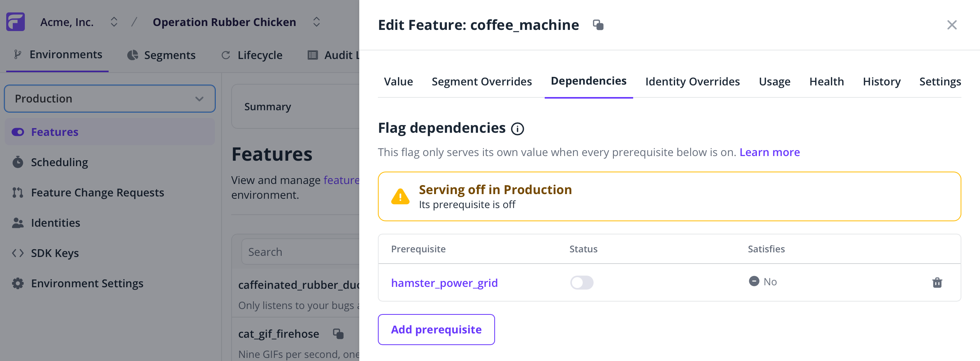Screen dimensions: 980x361
Task: Click the Audit Log list icon
Action: tap(313, 55)
